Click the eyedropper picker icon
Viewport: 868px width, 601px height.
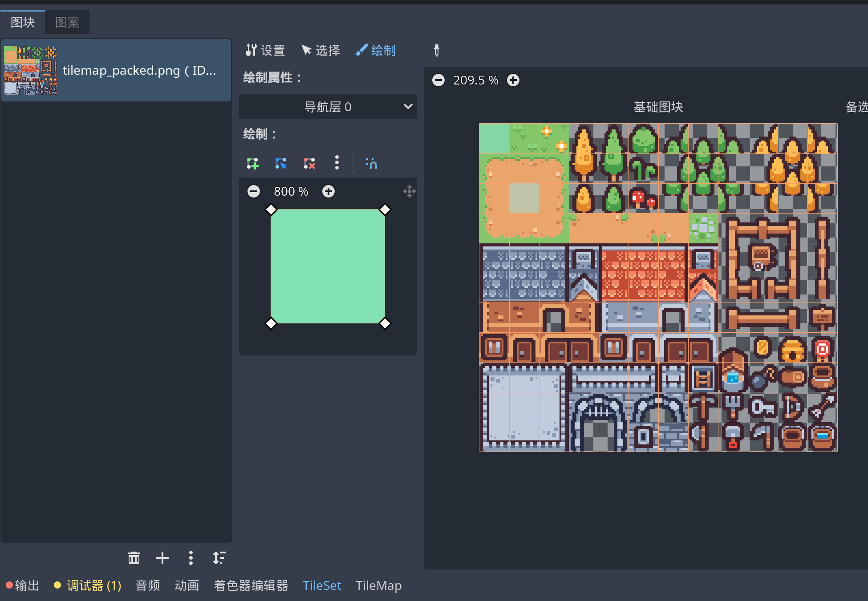pos(436,50)
